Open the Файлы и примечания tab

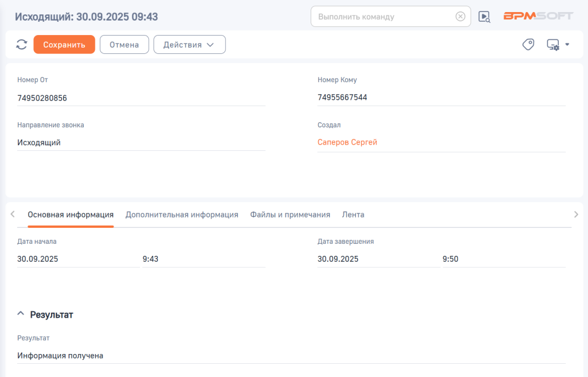pos(290,215)
